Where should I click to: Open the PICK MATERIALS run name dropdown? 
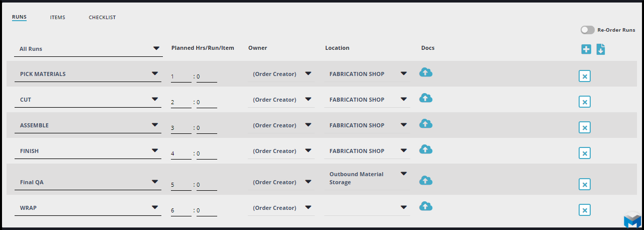pos(155,73)
